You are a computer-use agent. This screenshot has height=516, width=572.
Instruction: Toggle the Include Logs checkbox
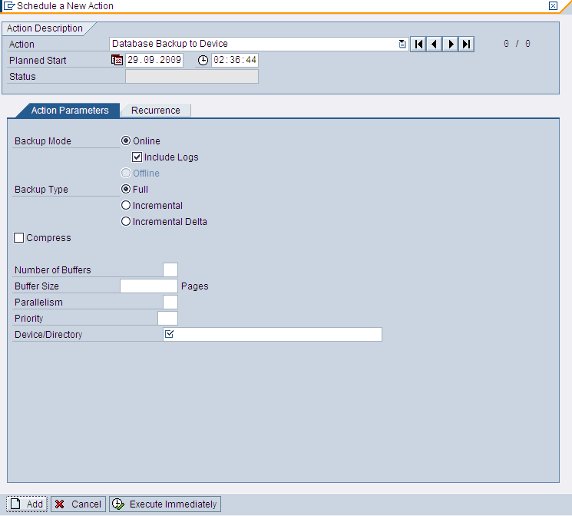pyautogui.click(x=137, y=157)
